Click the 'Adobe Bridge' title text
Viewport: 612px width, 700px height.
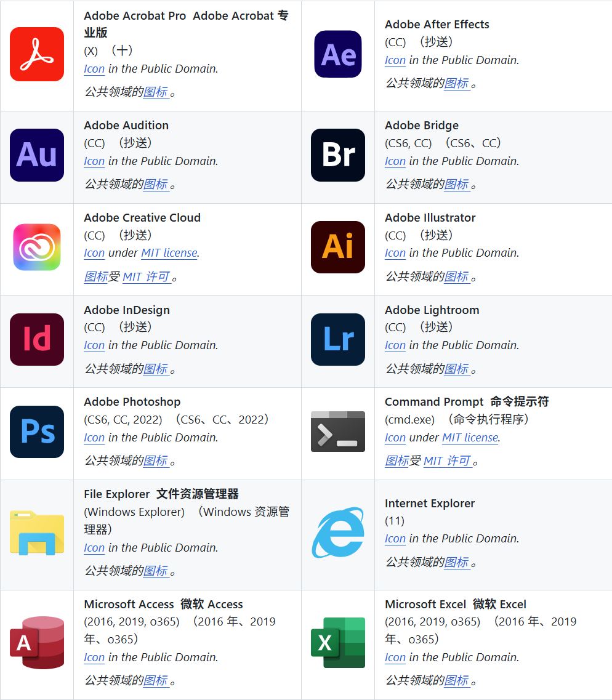(422, 126)
